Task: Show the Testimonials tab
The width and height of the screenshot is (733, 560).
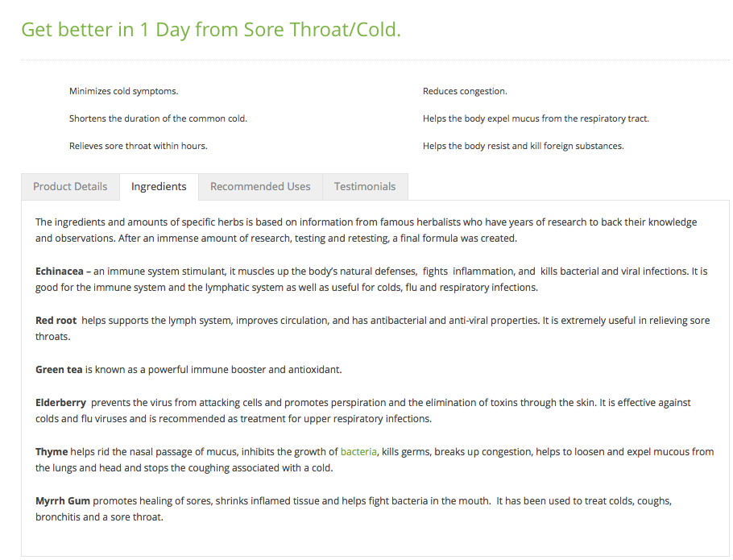Action: click(365, 186)
